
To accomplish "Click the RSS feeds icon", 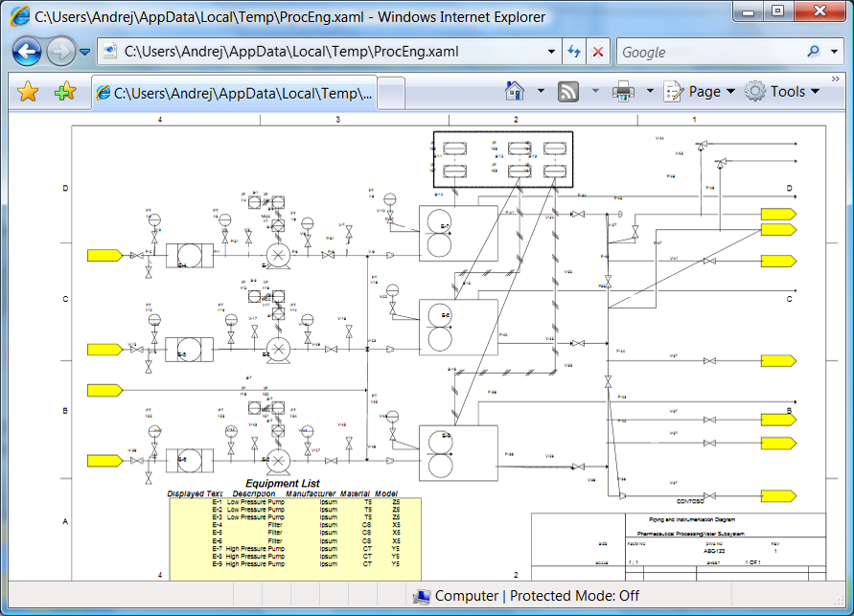I will 568,91.
